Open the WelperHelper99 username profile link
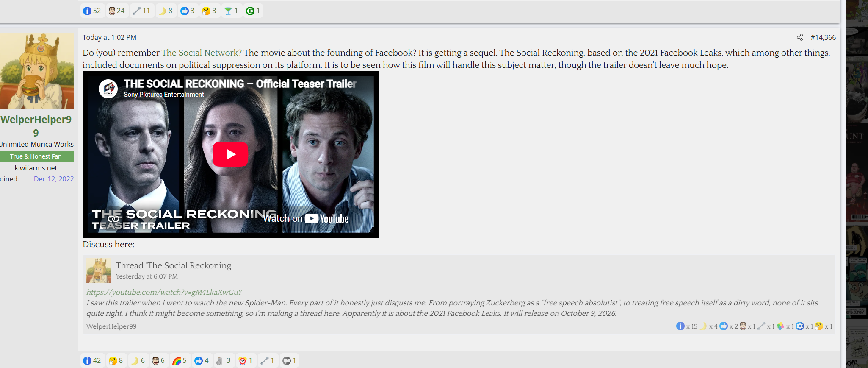The height and width of the screenshot is (368, 868). [36, 126]
